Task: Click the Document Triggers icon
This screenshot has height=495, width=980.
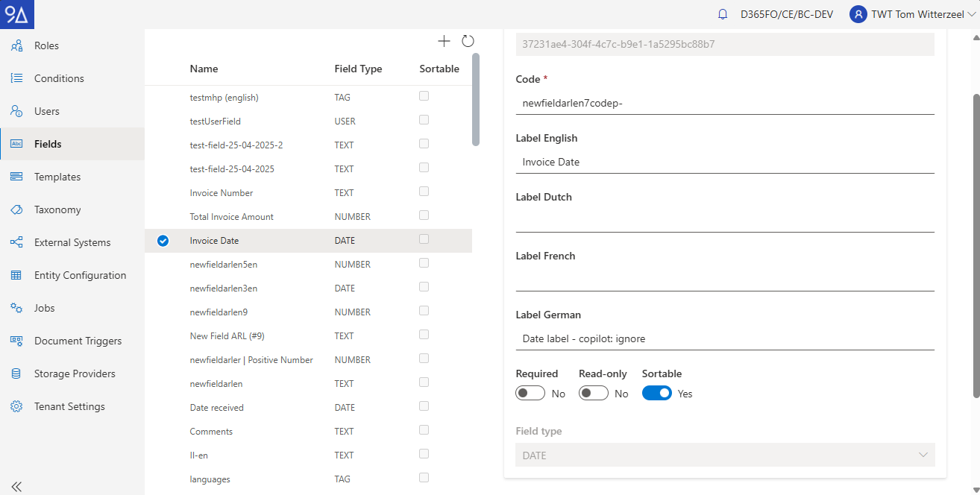Action: click(x=16, y=341)
